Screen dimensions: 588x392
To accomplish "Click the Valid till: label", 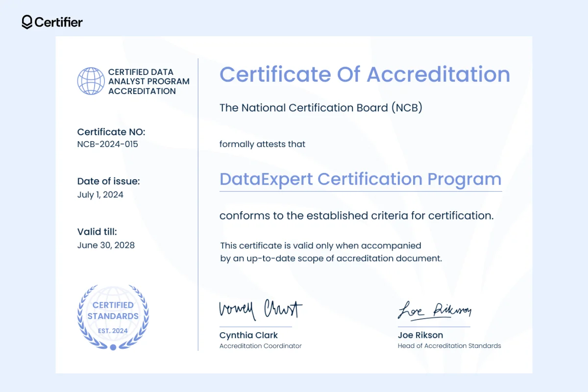I will (97, 232).
